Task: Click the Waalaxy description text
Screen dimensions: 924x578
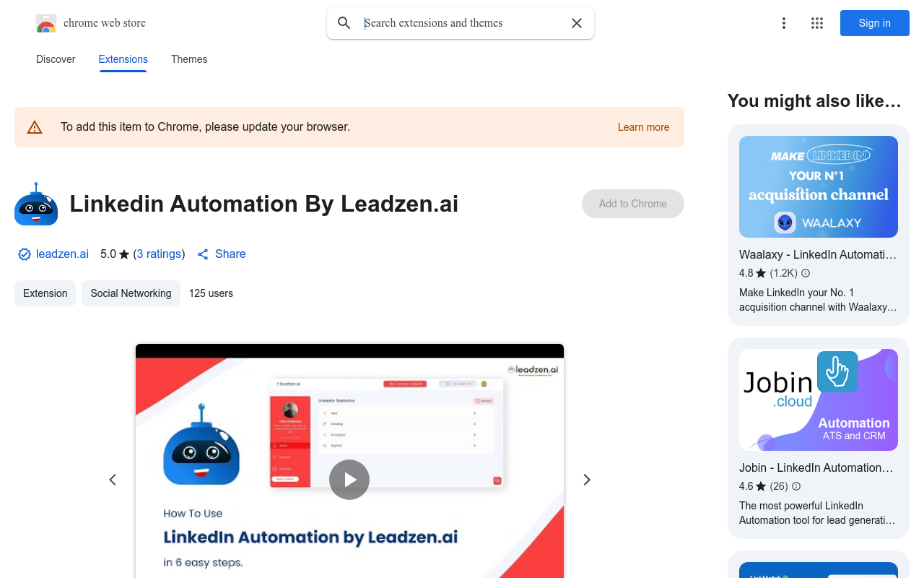Action: 818,300
